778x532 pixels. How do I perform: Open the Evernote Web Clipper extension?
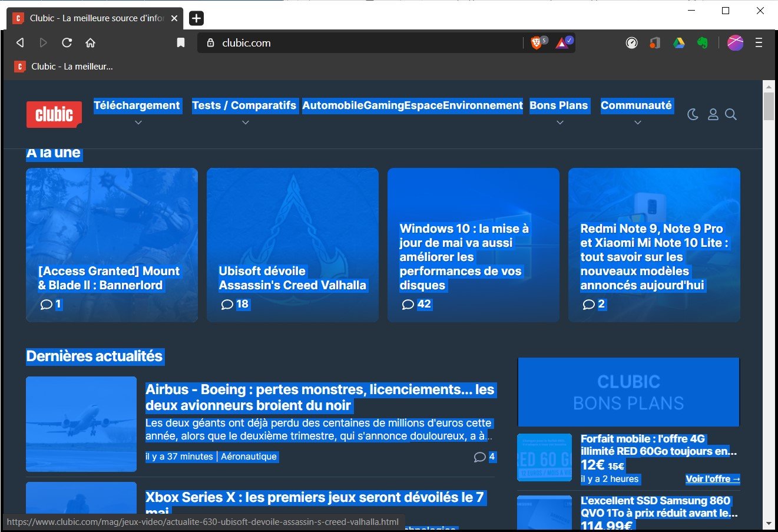(x=702, y=42)
